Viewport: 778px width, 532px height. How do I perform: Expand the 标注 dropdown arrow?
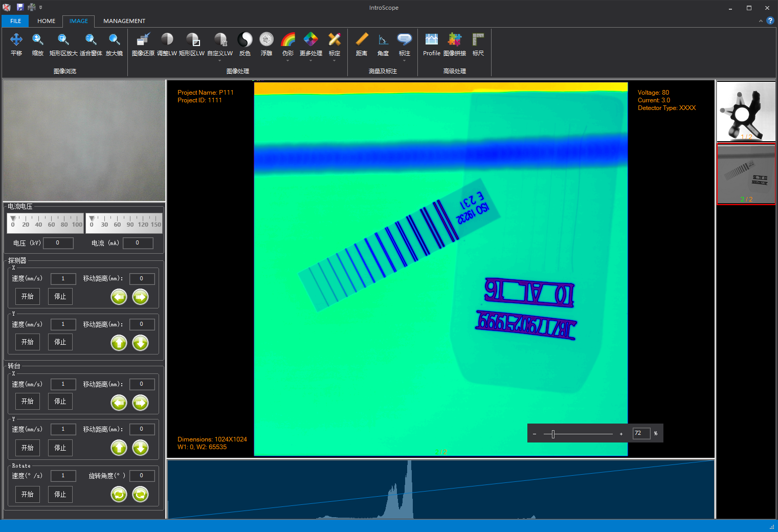405,60
